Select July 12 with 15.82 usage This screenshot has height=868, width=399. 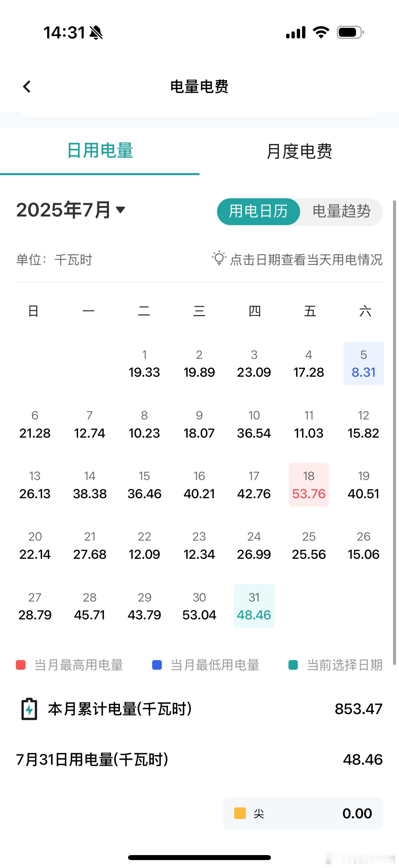(364, 424)
